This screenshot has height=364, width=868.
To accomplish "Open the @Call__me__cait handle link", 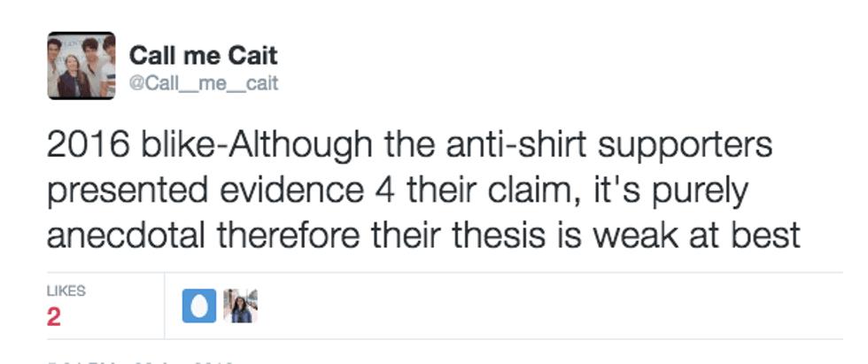I will [x=204, y=83].
